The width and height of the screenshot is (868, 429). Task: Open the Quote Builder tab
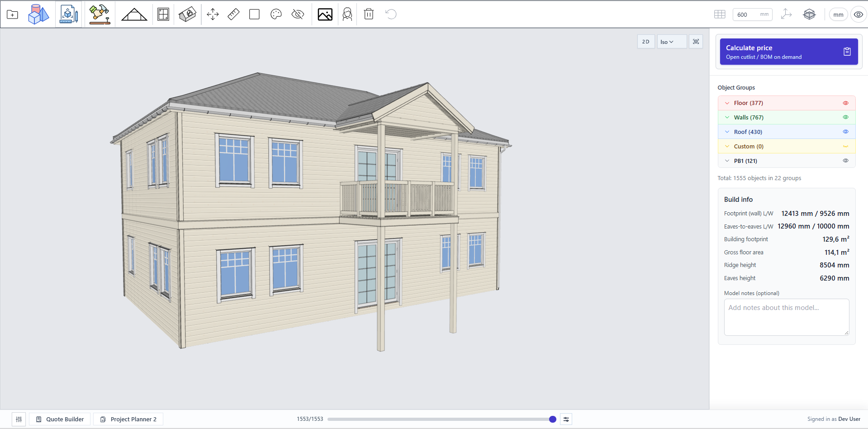(x=60, y=419)
